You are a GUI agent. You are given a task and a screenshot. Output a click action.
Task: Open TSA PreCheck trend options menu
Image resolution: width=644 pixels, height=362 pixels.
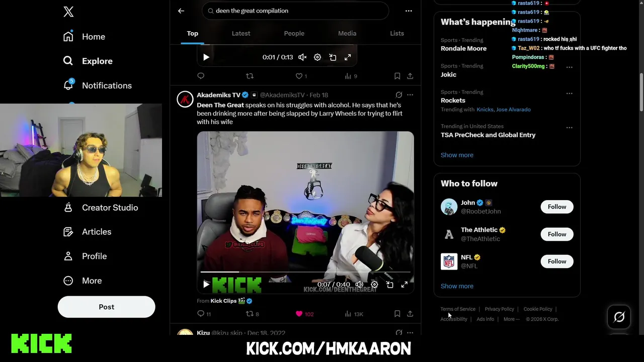[569, 127]
